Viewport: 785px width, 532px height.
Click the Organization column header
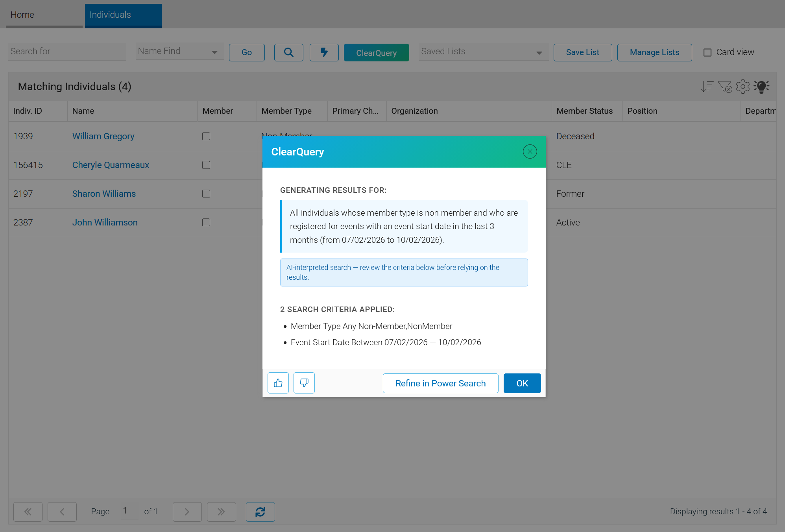469,111
